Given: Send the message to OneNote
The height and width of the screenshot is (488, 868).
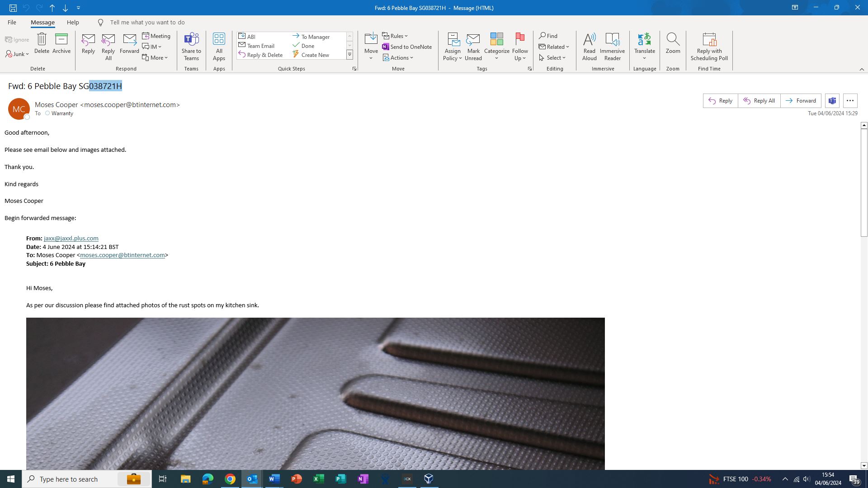Looking at the screenshot, I should pos(407,47).
